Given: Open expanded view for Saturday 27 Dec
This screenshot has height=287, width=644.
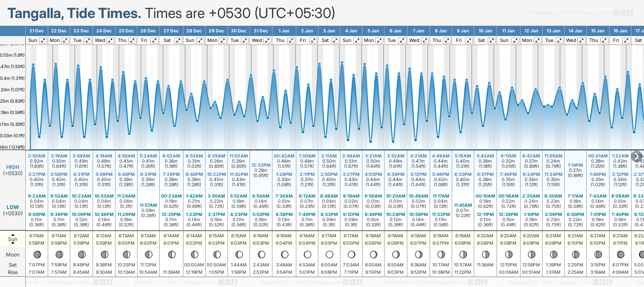Looking at the screenshot, I should [178, 40].
